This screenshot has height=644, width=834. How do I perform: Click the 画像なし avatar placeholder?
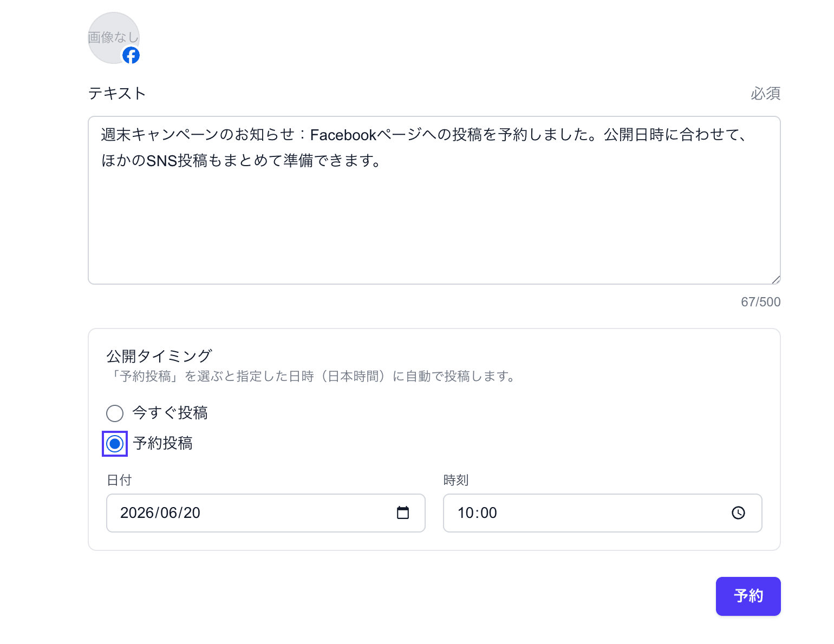click(x=114, y=38)
